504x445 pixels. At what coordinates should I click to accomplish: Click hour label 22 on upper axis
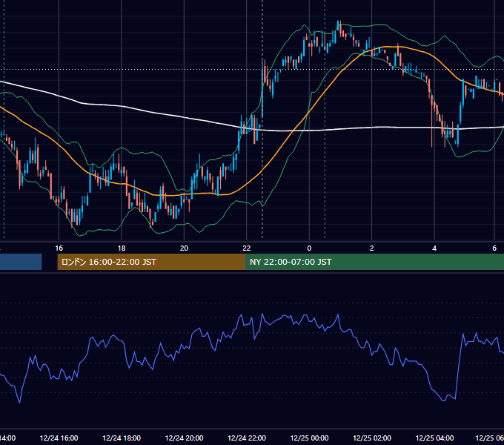[x=247, y=248]
